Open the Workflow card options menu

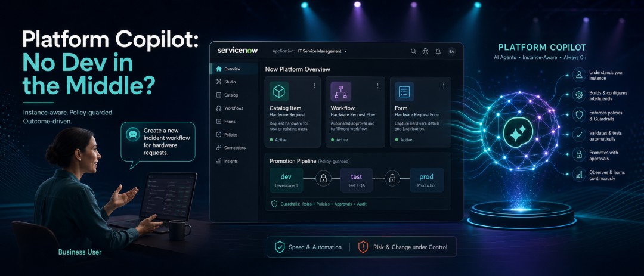377,86
